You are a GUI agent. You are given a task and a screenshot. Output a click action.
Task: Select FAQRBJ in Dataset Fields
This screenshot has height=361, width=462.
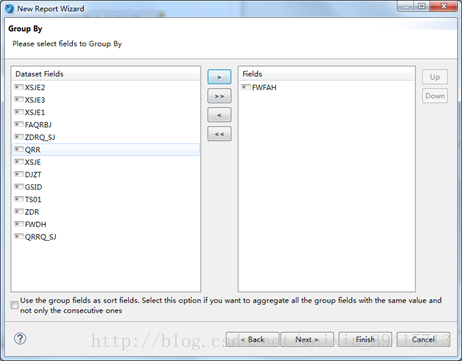point(106,125)
